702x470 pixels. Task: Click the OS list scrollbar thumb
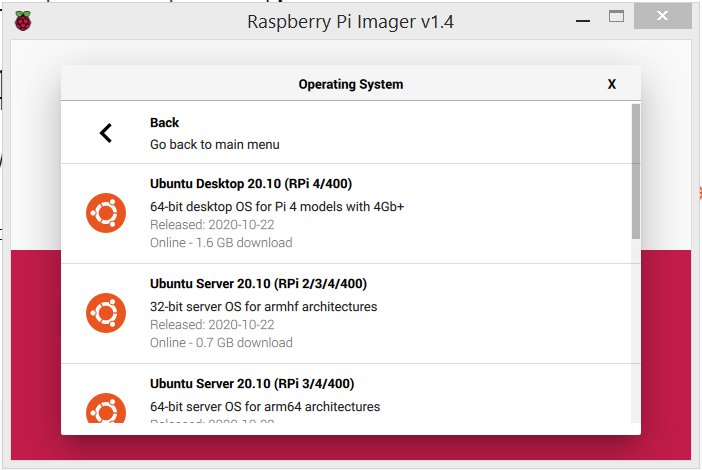tap(636, 171)
